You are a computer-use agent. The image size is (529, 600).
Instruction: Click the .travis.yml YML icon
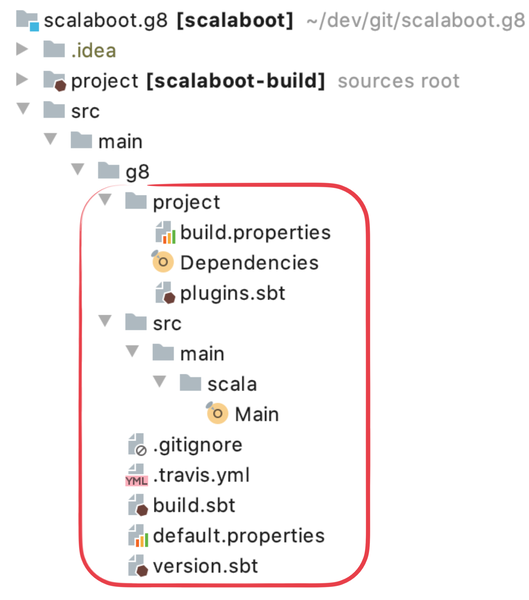tap(136, 476)
